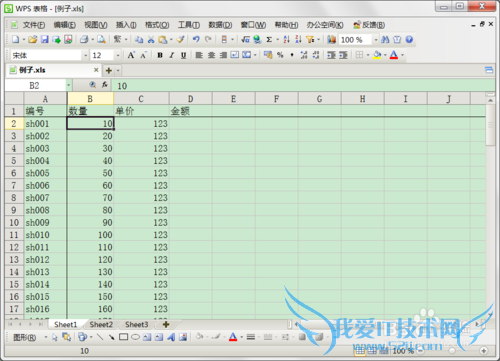Center the cell text
The width and height of the screenshot is (500, 361).
[x=211, y=55]
